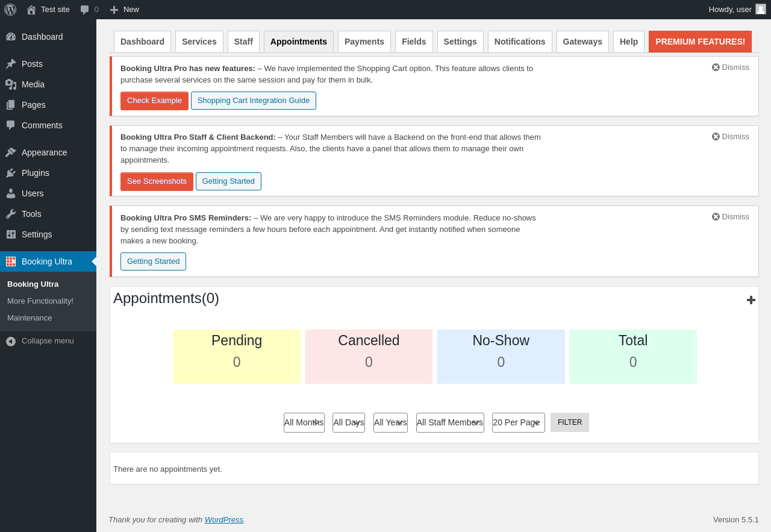Open the All Years dropdown
The height and width of the screenshot is (532, 771).
coord(390,422)
